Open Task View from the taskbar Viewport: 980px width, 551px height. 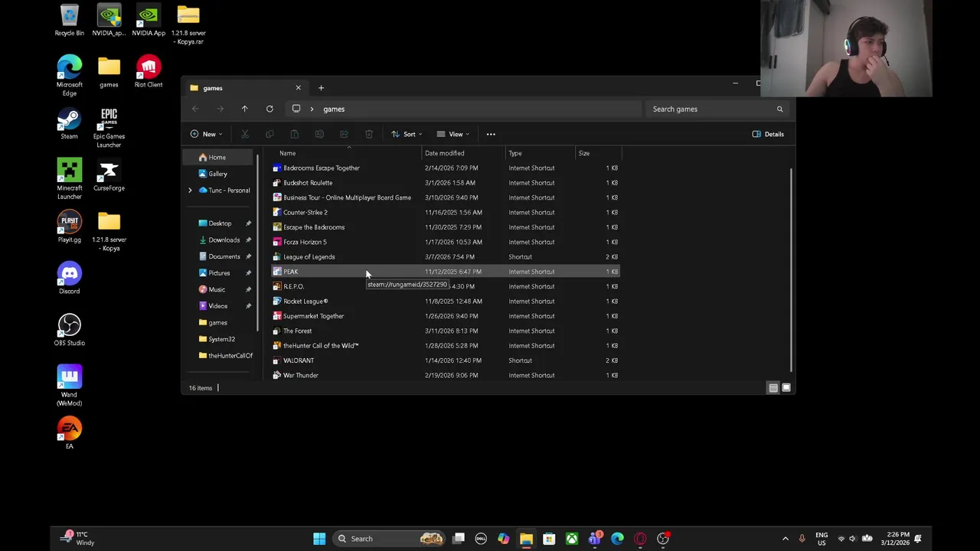click(x=458, y=539)
